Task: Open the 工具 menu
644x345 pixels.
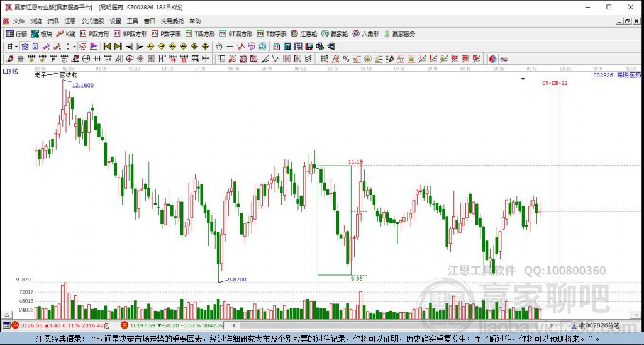Action: 132,21
